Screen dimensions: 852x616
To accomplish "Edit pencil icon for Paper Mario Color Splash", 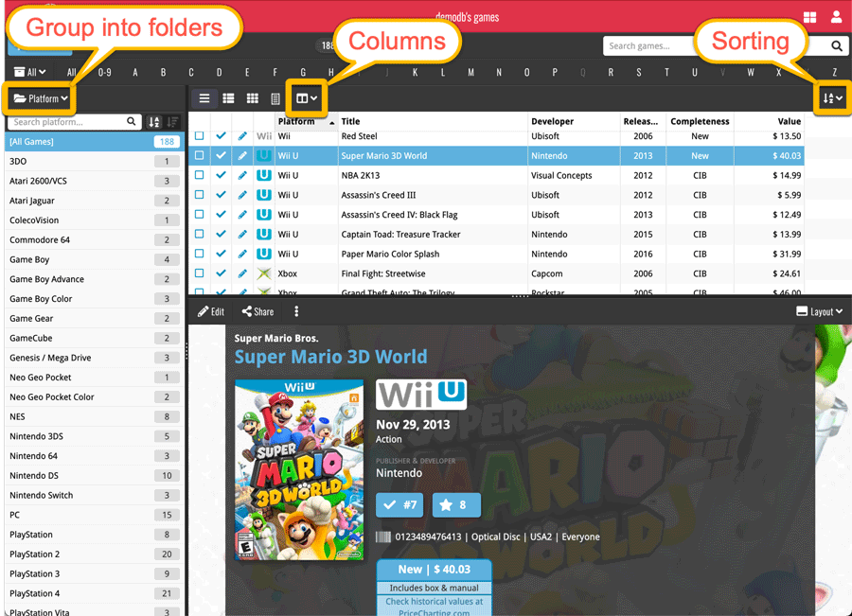I will coord(242,254).
